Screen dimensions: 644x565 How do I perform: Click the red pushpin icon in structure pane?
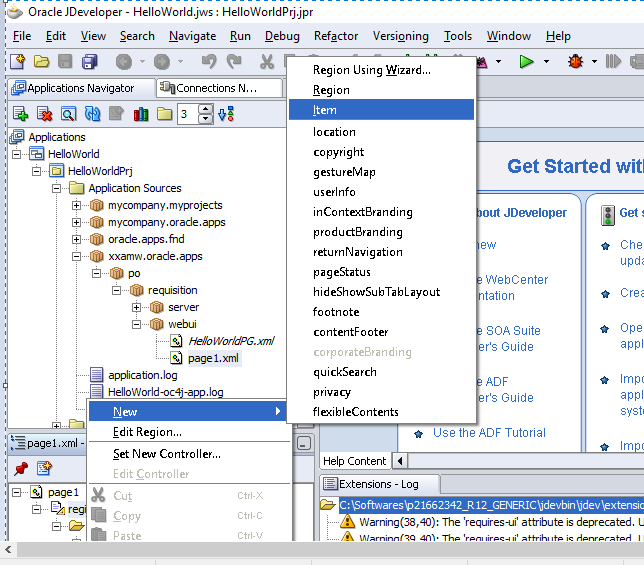[x=21, y=468]
